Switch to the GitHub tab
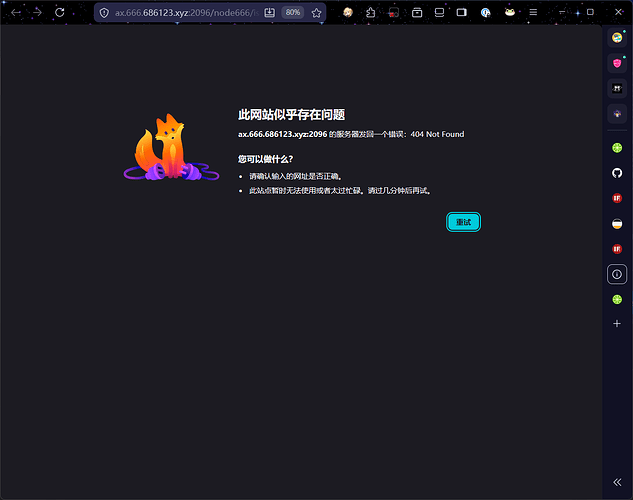633x500 pixels. click(617, 173)
